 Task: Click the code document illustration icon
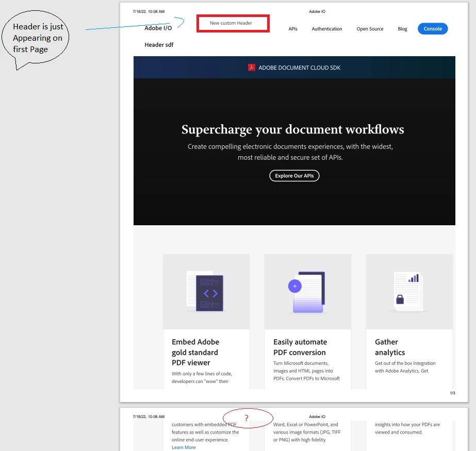206,292
